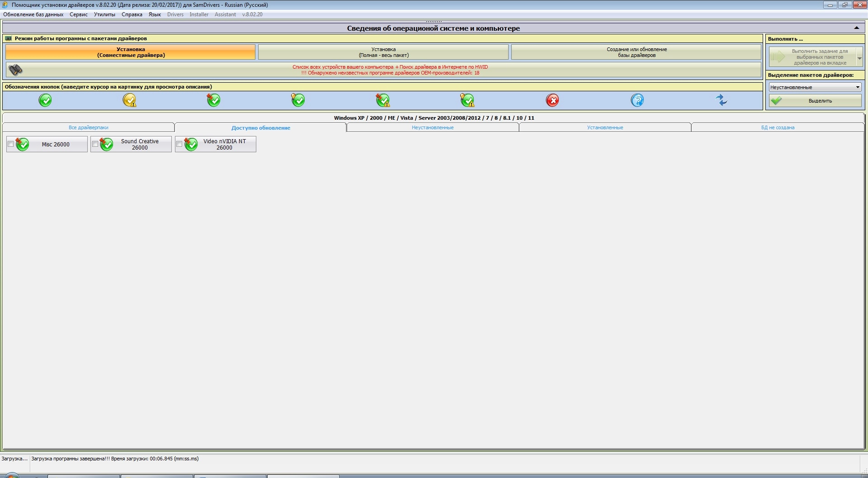Select Установка (Полная - весь пакет) mode
Image resolution: width=868 pixels, height=478 pixels.
(x=383, y=52)
